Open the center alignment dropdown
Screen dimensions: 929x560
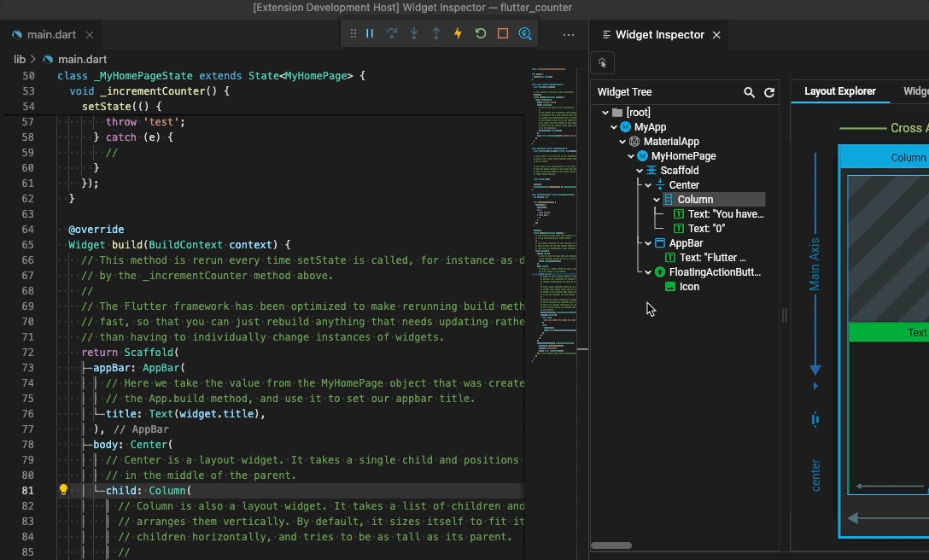pos(815,475)
